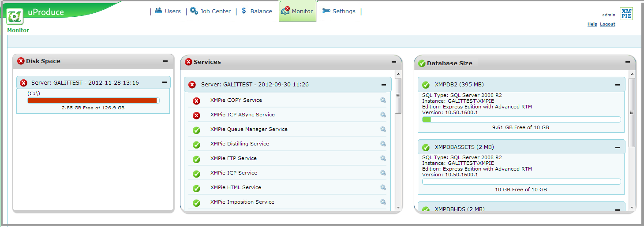644x227 pixels.
Task: Open details icon for XMPie Imposition Service
Action: point(383,202)
